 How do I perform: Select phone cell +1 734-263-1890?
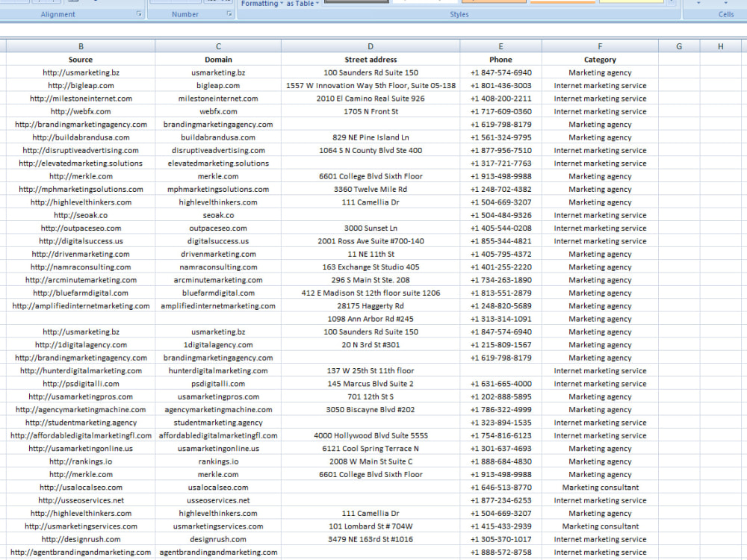[x=500, y=280]
